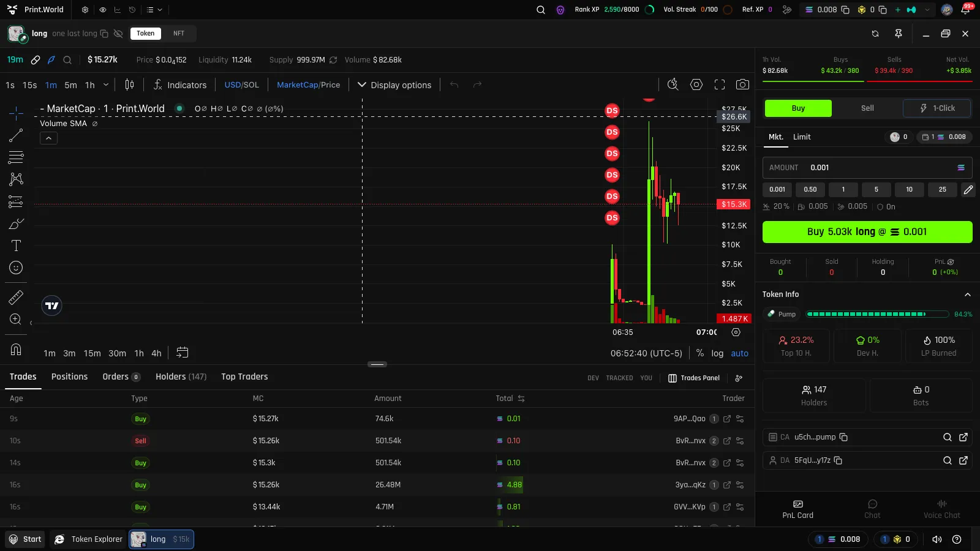Screen dimensions: 980x551
Task: Open Go to date calendar icon
Action: [182, 353]
